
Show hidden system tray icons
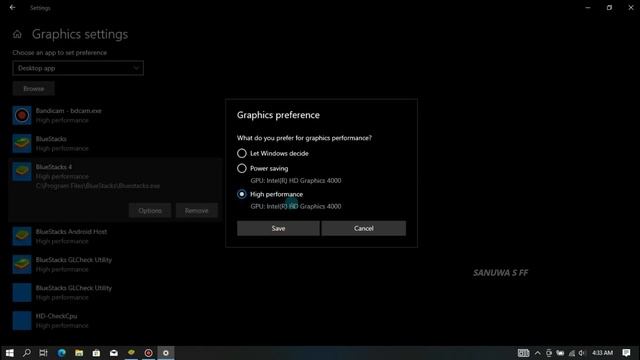538,353
